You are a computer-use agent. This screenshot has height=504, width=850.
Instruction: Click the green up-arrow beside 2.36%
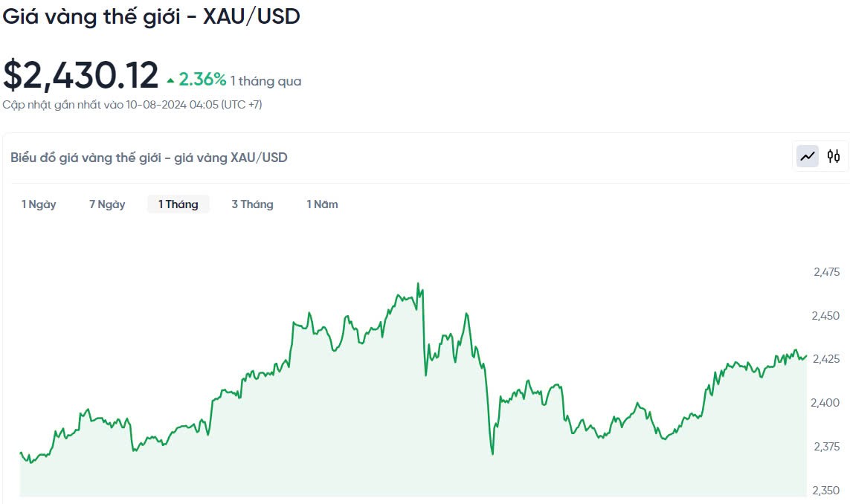[171, 80]
